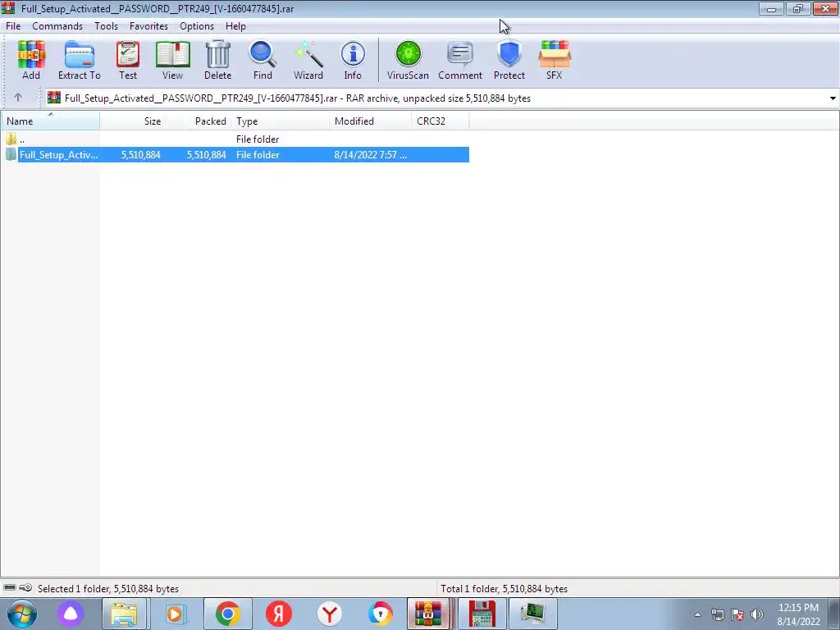Convert archive with SFX icon
The height and width of the screenshot is (630, 840).
555,60
